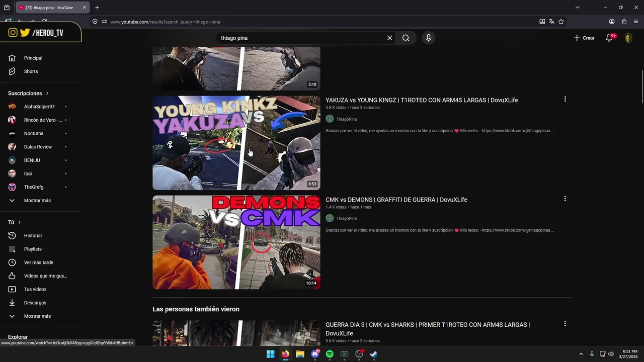Click the translate page icon in address bar
The width and height of the screenshot is (644, 362).
[x=551, y=22]
